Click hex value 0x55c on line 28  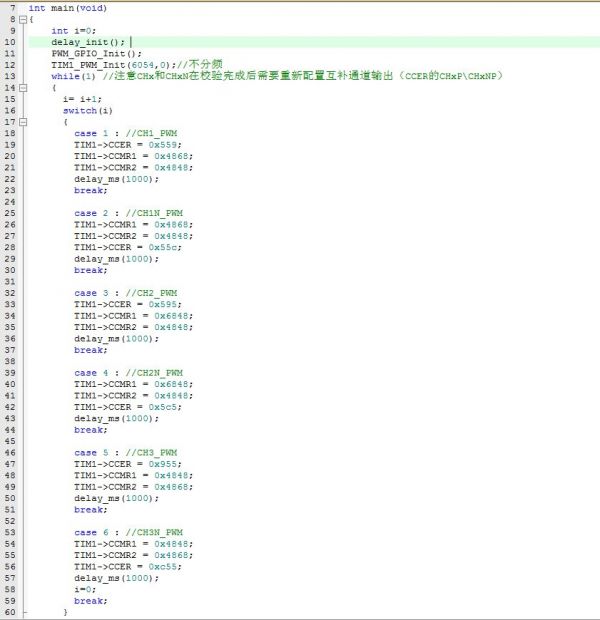pos(164,247)
